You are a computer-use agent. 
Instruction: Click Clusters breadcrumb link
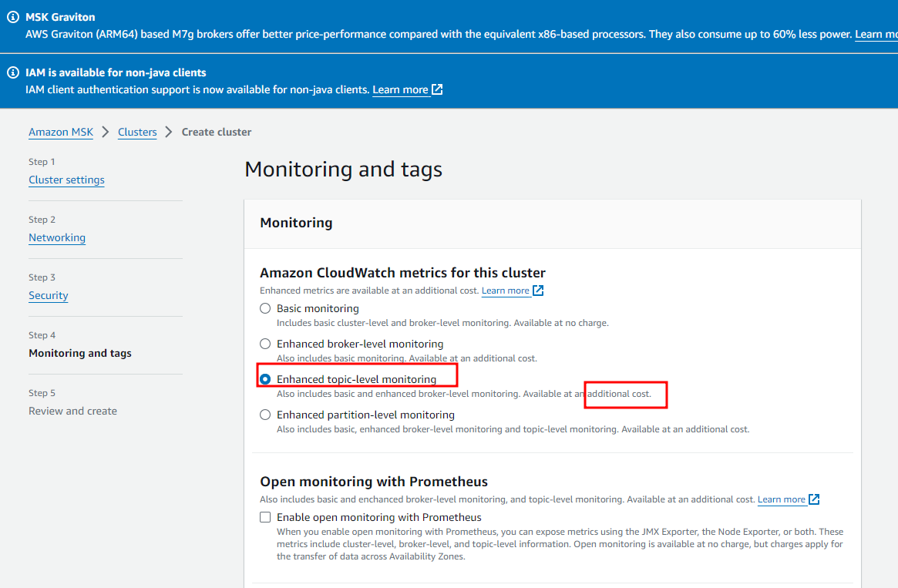[x=137, y=132]
